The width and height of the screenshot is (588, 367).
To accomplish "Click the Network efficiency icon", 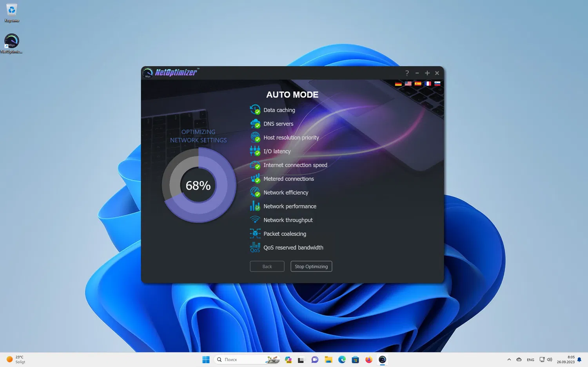I will click(x=255, y=192).
